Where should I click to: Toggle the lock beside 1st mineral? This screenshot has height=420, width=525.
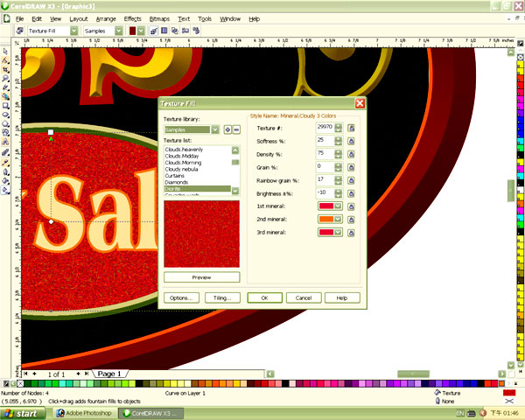coord(351,206)
